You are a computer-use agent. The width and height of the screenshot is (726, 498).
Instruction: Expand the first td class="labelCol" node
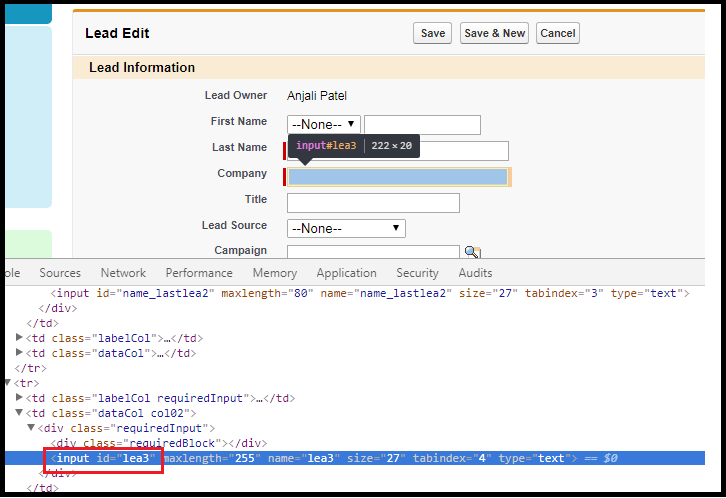tap(19, 337)
